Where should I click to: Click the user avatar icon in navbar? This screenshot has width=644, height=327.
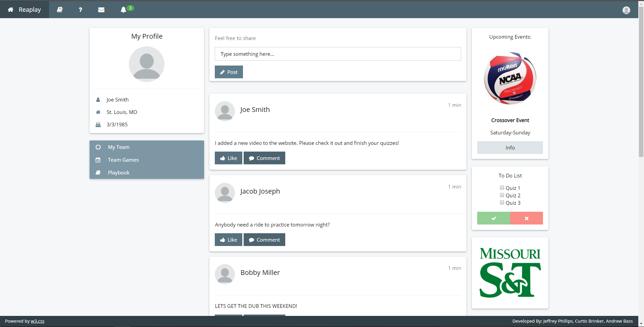[x=626, y=10]
